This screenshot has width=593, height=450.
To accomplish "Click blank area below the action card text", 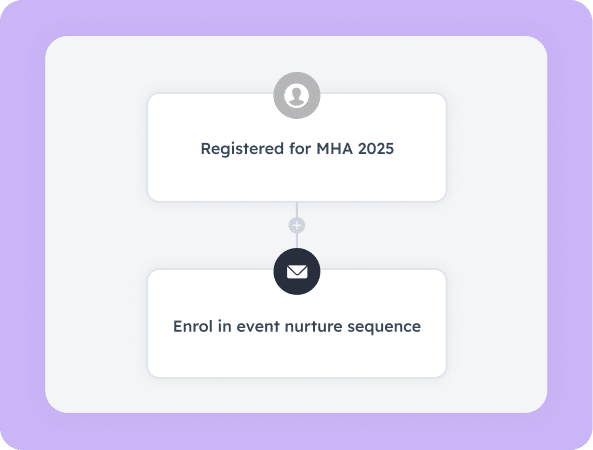I will 297,357.
